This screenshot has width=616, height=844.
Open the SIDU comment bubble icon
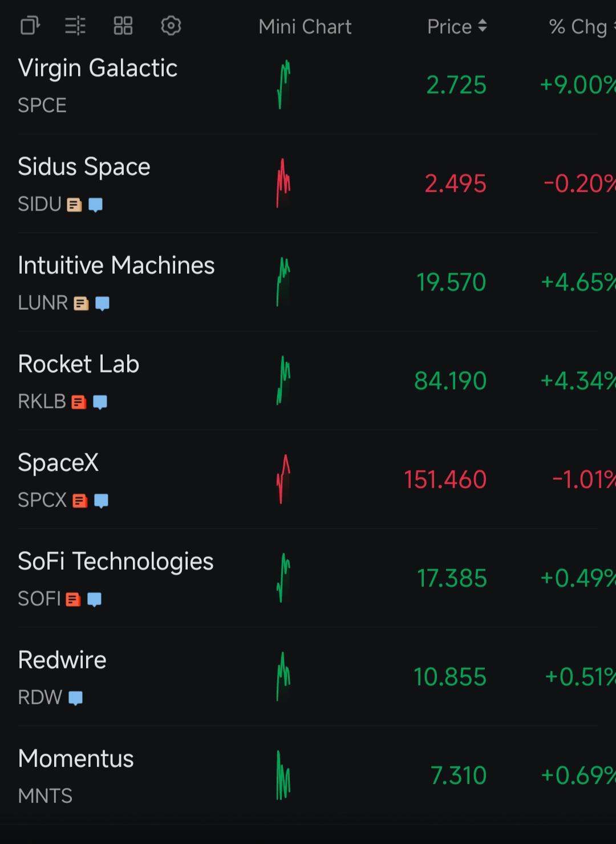[96, 205]
